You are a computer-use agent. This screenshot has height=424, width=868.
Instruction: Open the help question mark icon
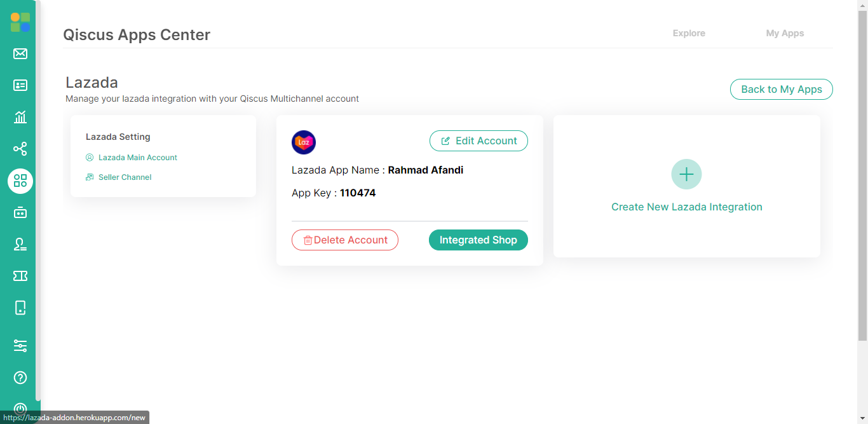(20, 378)
